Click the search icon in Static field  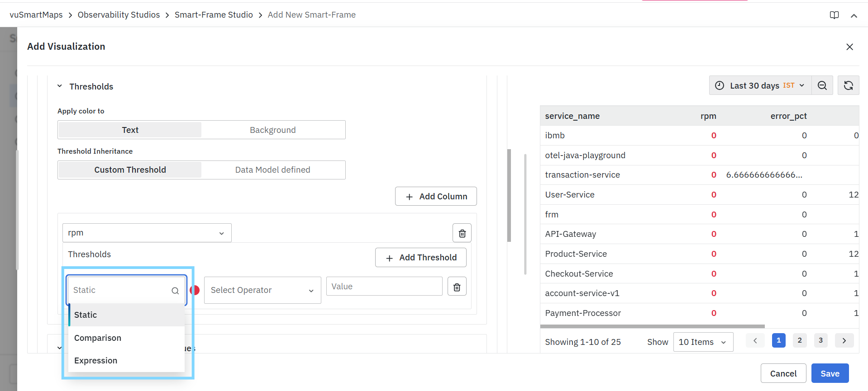click(x=175, y=291)
